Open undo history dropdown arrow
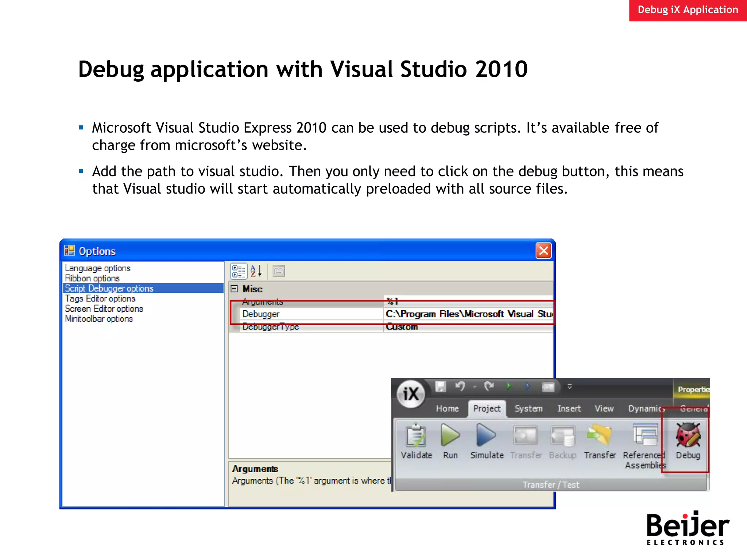This screenshot has width=747, height=560. coord(475,387)
